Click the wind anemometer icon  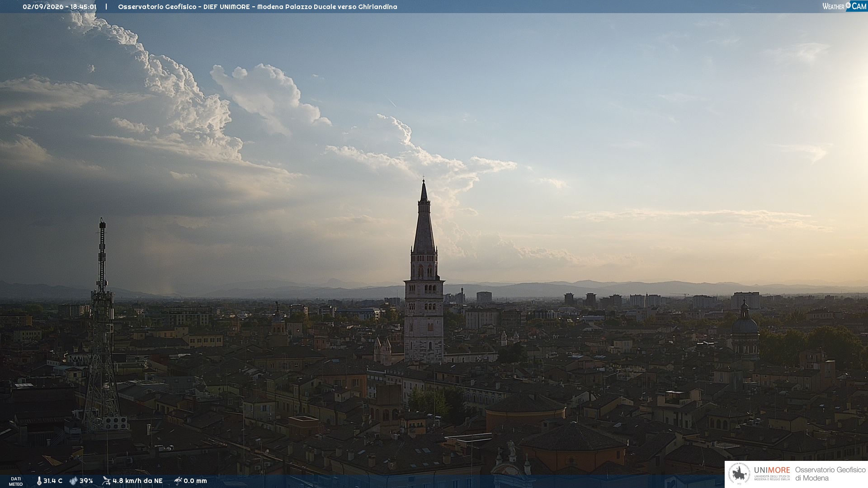coord(106,481)
